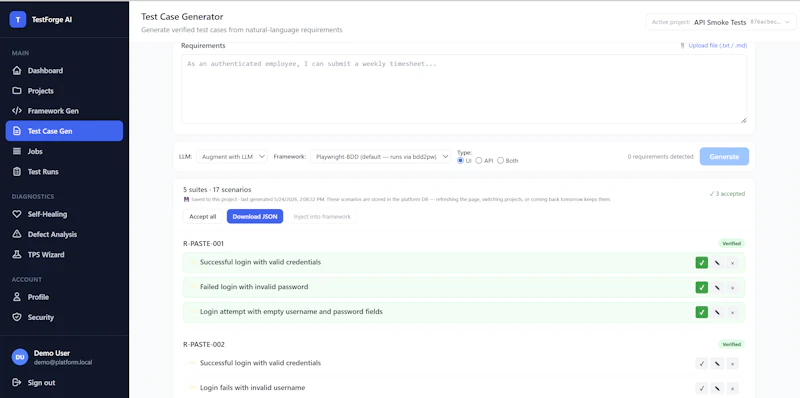Click the Accept all button
800x398 pixels.
tap(203, 216)
